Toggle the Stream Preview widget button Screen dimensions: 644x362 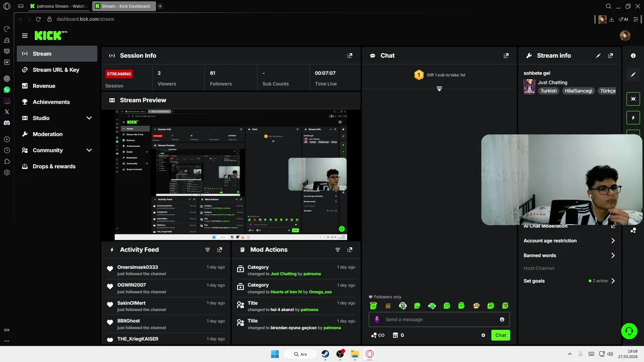click(633, 99)
